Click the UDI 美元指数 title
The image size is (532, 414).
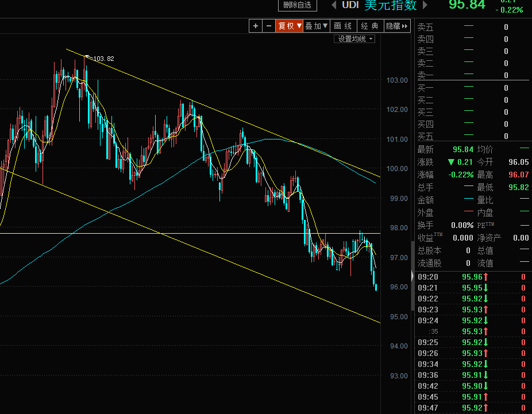click(379, 5)
